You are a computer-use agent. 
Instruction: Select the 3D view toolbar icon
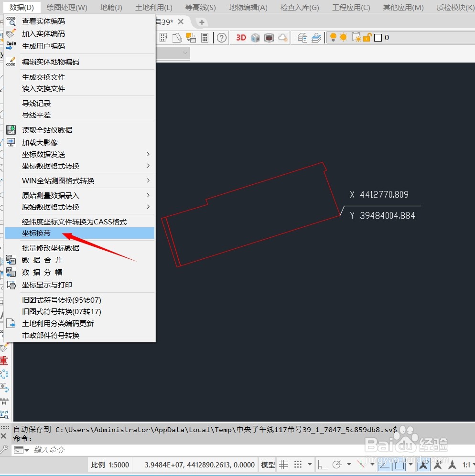coord(241,37)
